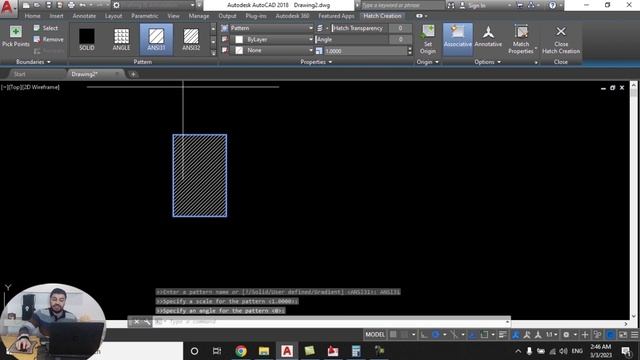Click the command line input field

(331, 322)
